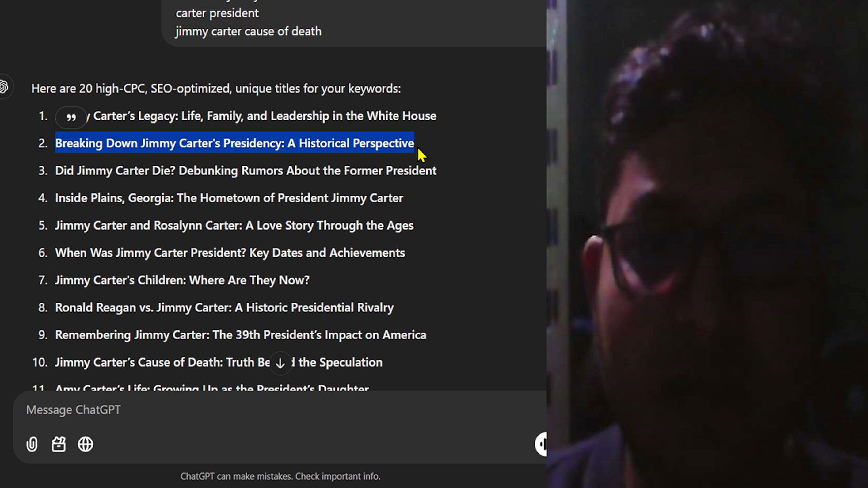Click the 'jimmy carter cause of death' prompt text
This screenshot has height=488, width=868.
[x=248, y=31]
